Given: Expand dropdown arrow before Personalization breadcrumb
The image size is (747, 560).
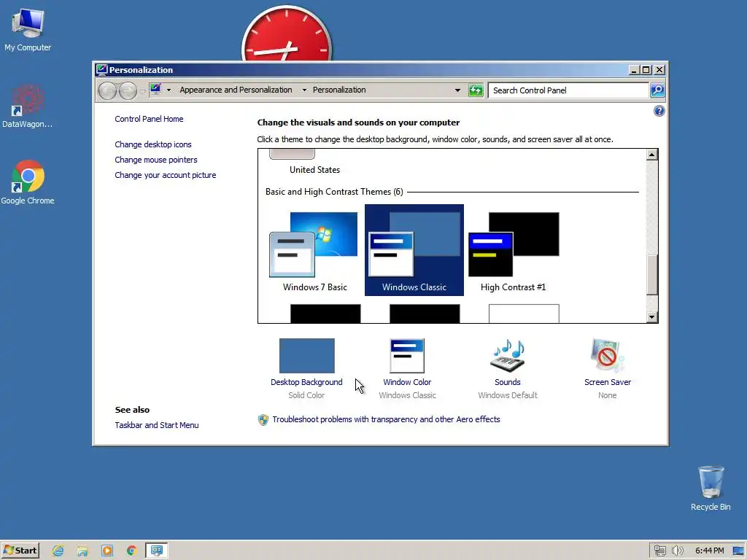Looking at the screenshot, I should (x=304, y=90).
